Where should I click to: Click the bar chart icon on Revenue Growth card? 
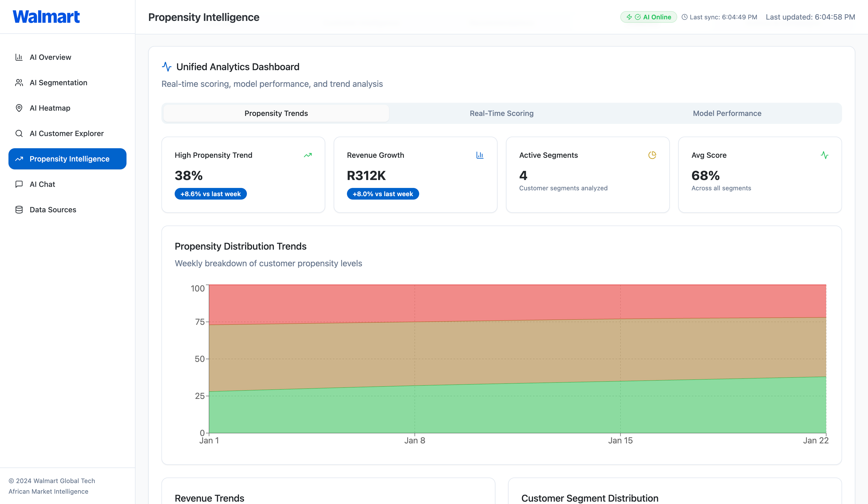pyautogui.click(x=480, y=155)
